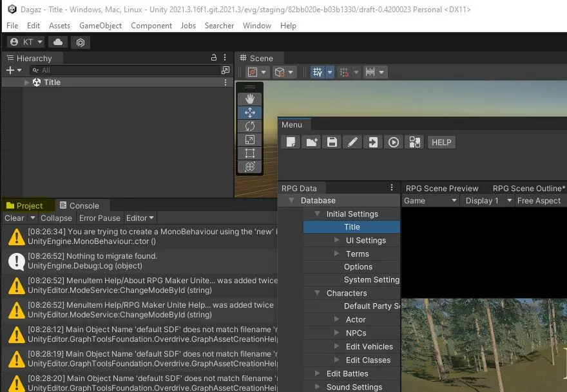Select the Rect transform tool
The height and width of the screenshot is (392, 567).
coord(250,153)
